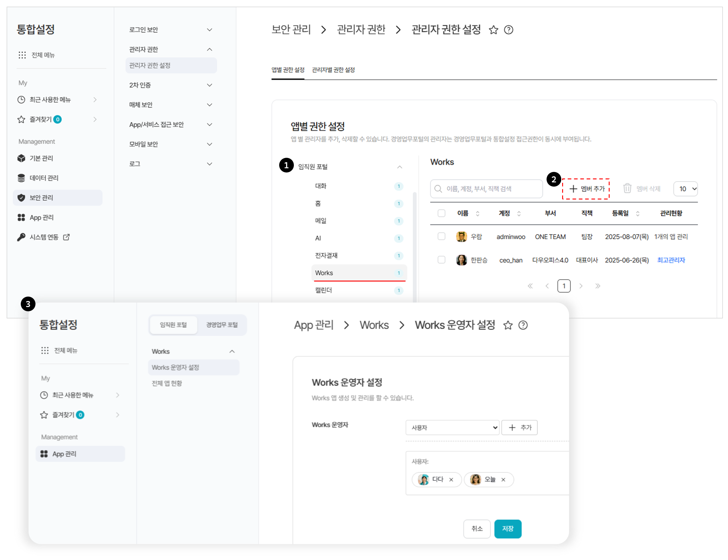Check the box for user 한판승
This screenshot has height=560, width=728.
[441, 260]
